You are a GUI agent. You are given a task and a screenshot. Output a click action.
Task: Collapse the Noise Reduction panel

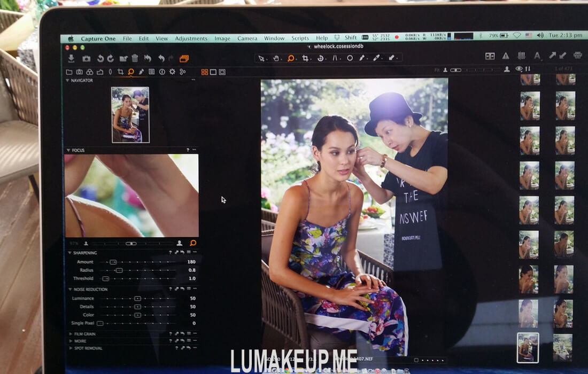tap(70, 289)
